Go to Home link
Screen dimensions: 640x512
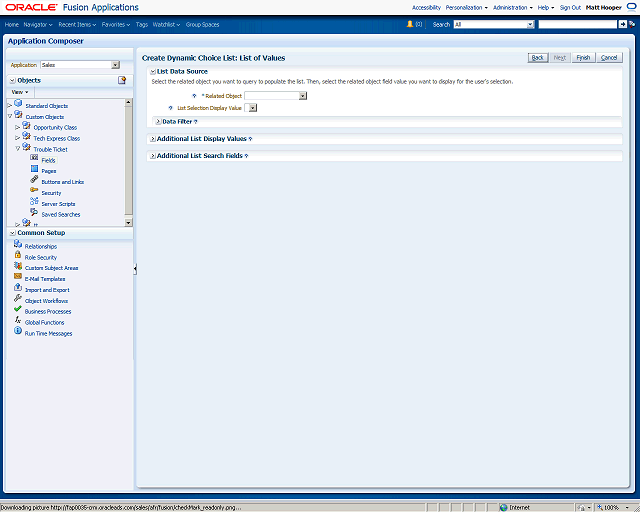[12, 24]
